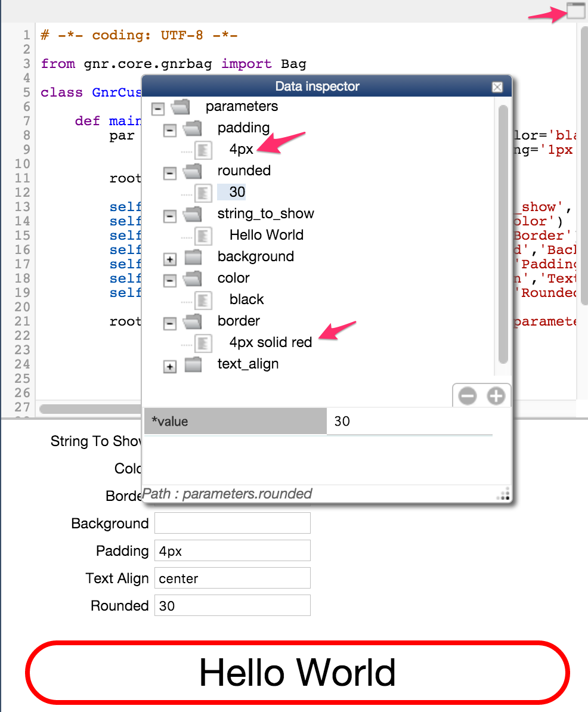Screen dimensions: 588x712
Task: Select the text_align tree label
Action: 248,364
